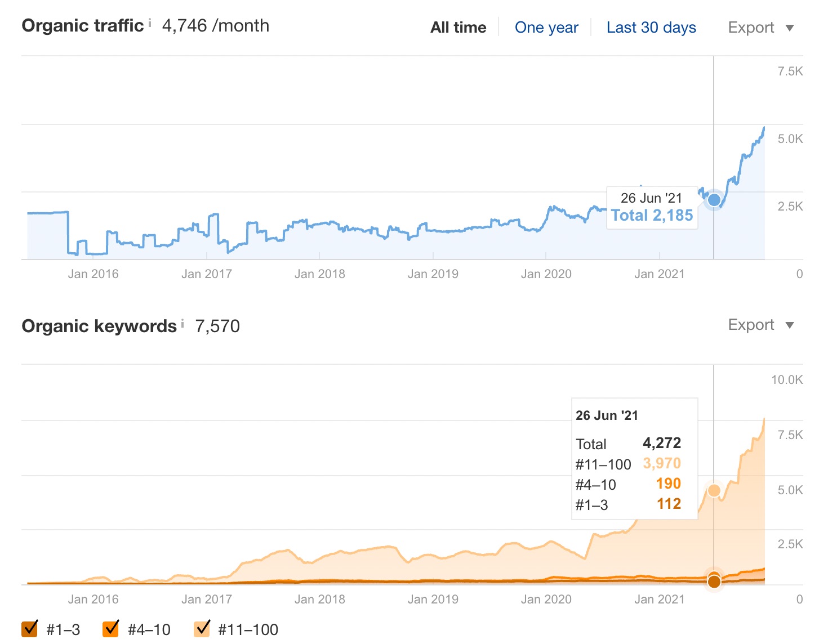This screenshot has width=819, height=644.
Task: Click the "26 Jun '21" date in traffic tooltip
Action: click(652, 198)
